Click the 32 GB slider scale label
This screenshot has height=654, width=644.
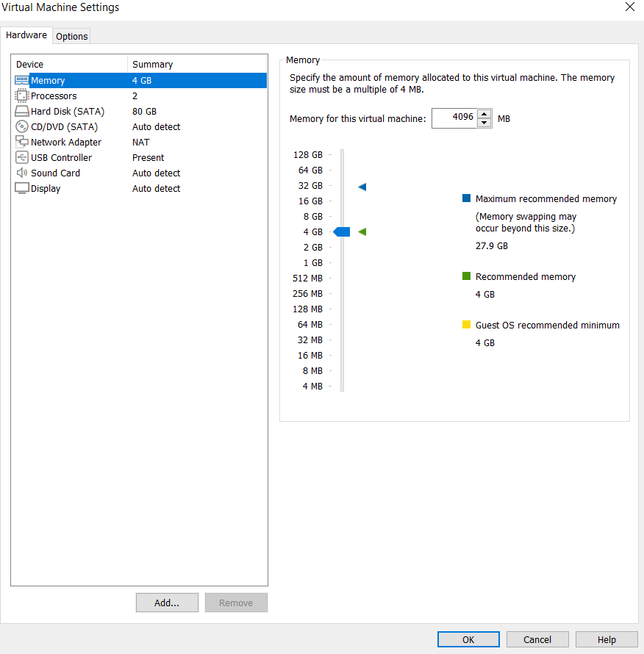tap(310, 186)
